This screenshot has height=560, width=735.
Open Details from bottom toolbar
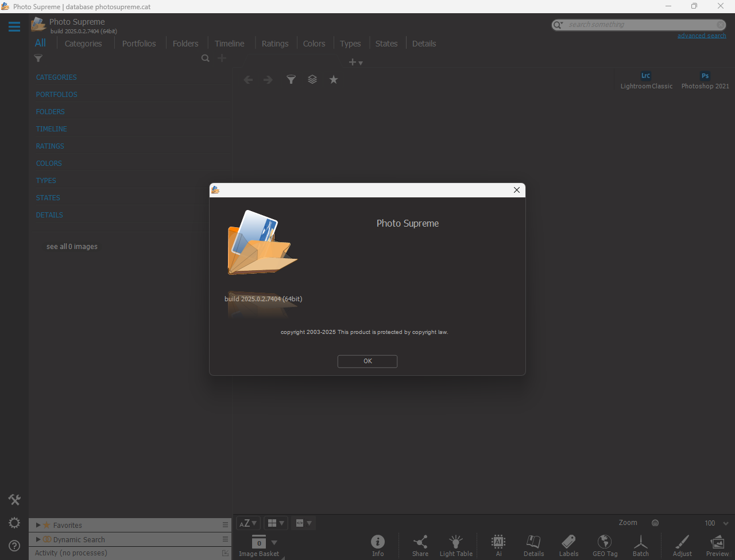[533, 546]
